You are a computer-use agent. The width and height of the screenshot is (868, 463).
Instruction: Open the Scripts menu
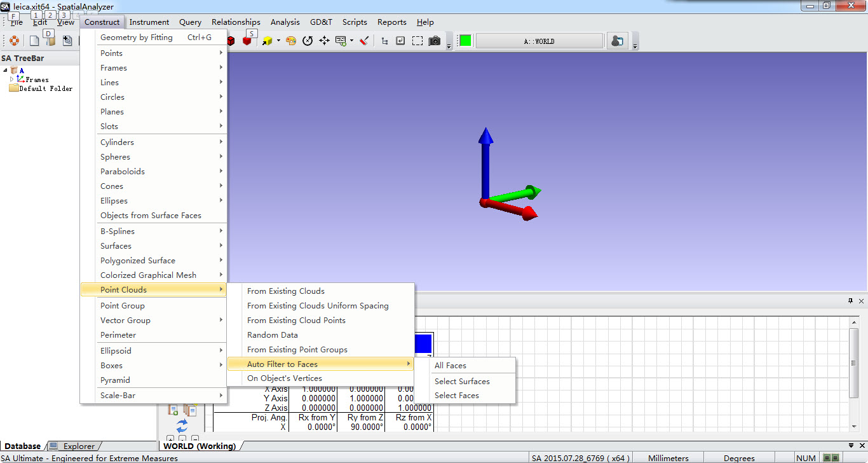[x=355, y=22]
